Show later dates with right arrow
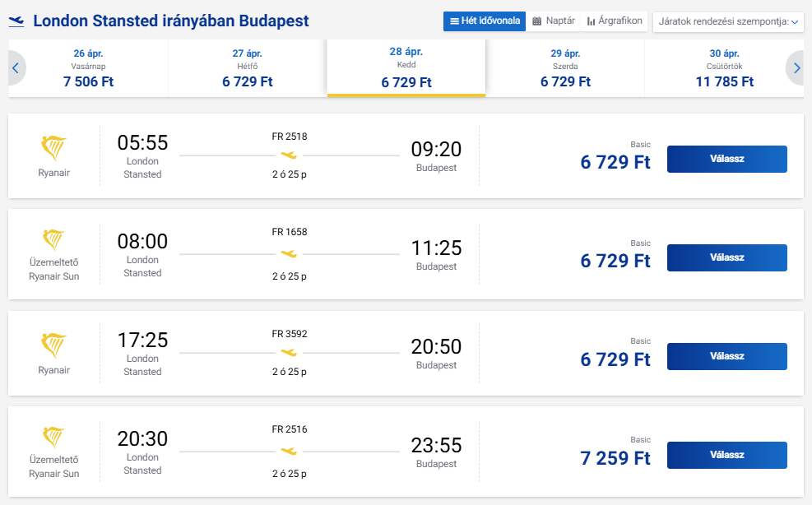Image resolution: width=812 pixels, height=505 pixels. tap(796, 68)
